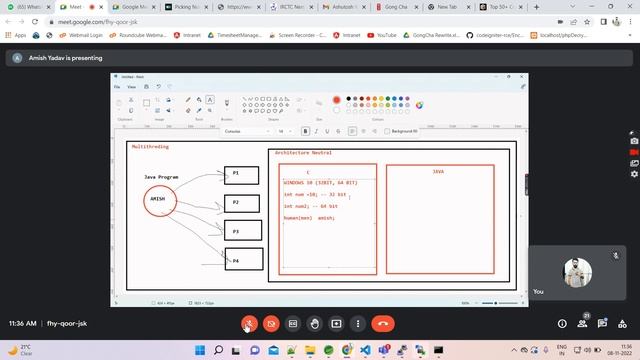Open a new Chrome tab with plus

click(x=536, y=7)
